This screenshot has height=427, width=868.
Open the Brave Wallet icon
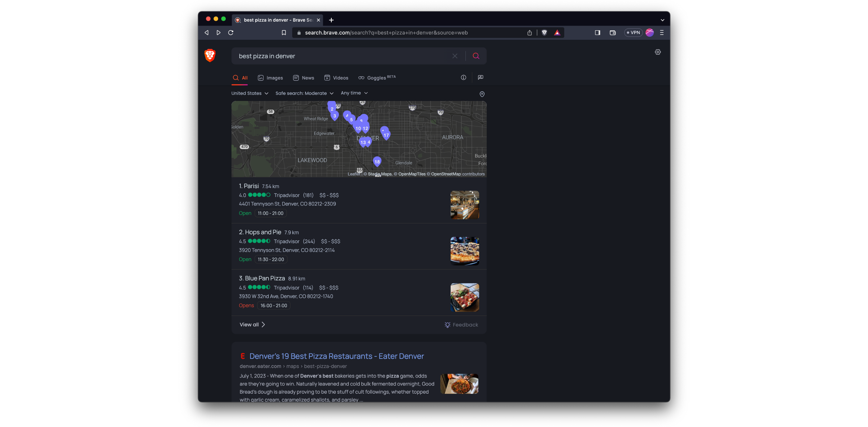613,32
